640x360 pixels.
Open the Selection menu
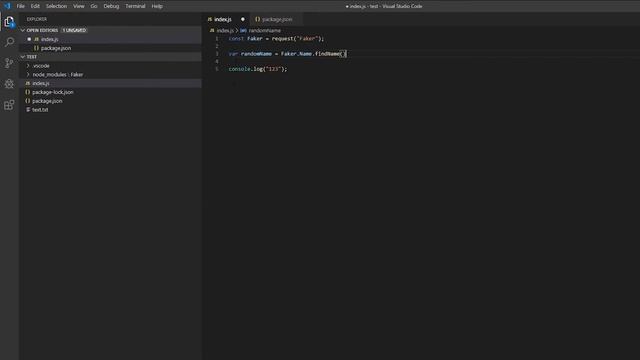[x=56, y=6]
